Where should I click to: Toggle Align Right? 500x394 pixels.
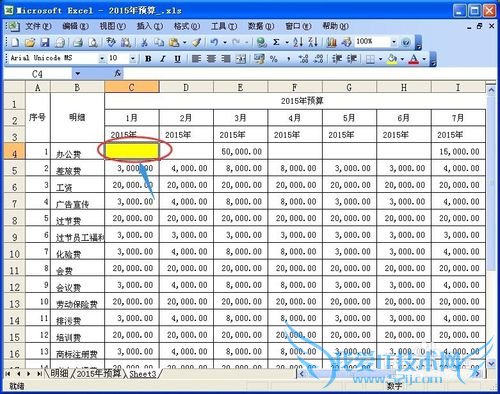click(226, 59)
